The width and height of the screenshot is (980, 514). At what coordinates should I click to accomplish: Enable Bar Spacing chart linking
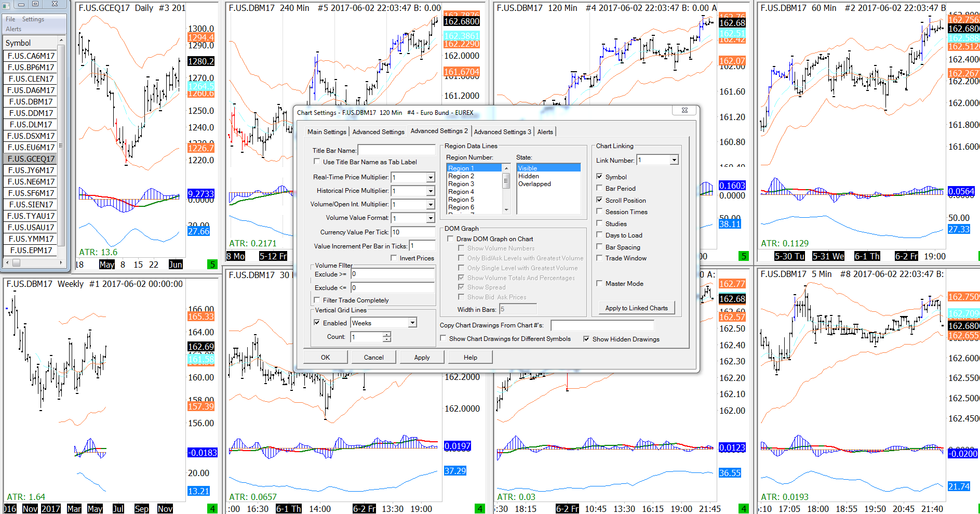pos(599,247)
